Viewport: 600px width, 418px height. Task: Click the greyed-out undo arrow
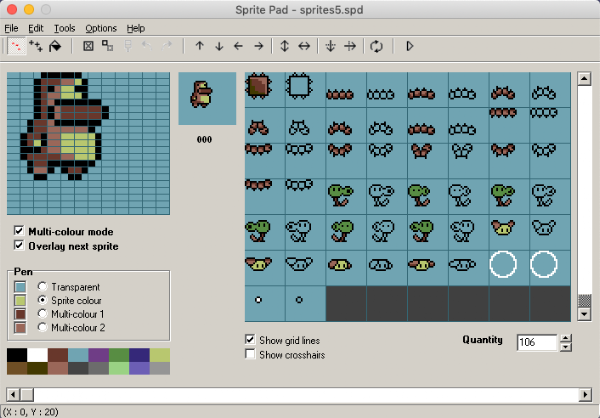(x=147, y=46)
